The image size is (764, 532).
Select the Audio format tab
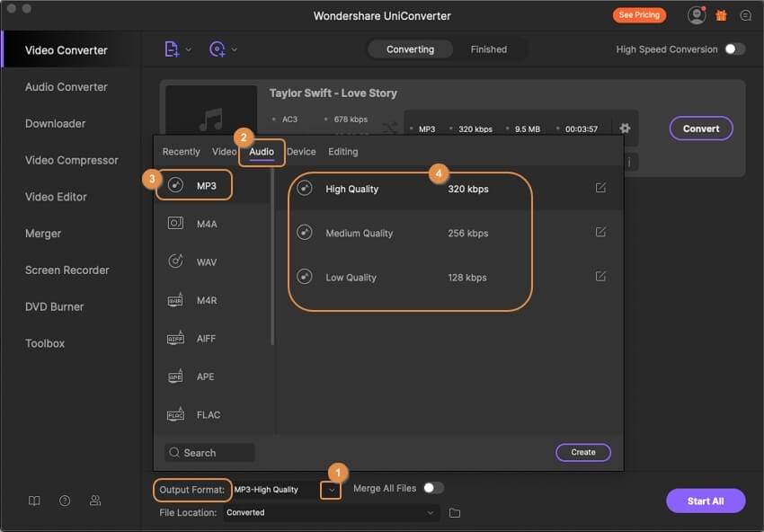click(262, 152)
